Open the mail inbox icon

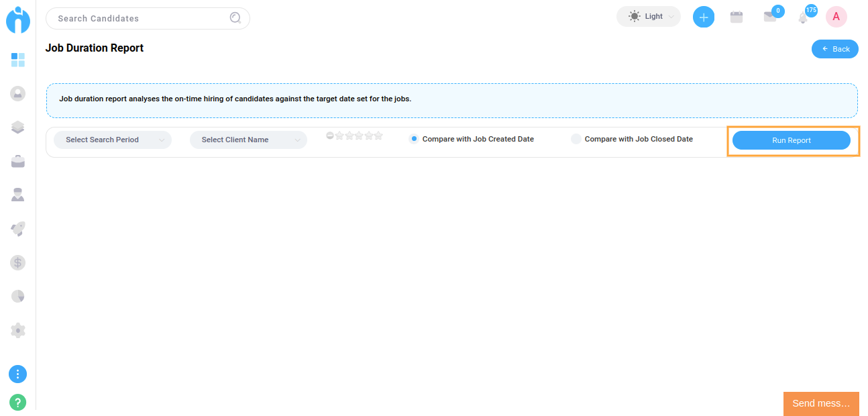(x=770, y=17)
